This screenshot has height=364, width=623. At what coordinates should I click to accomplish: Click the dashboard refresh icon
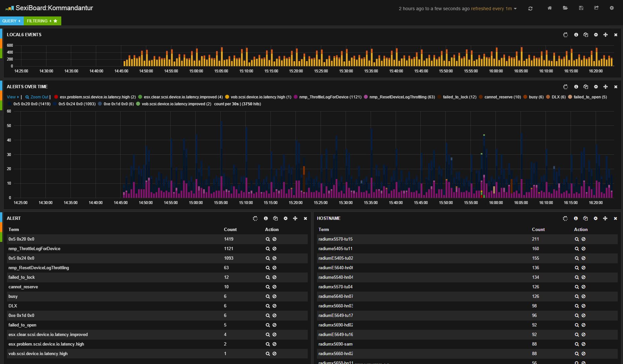tap(530, 9)
